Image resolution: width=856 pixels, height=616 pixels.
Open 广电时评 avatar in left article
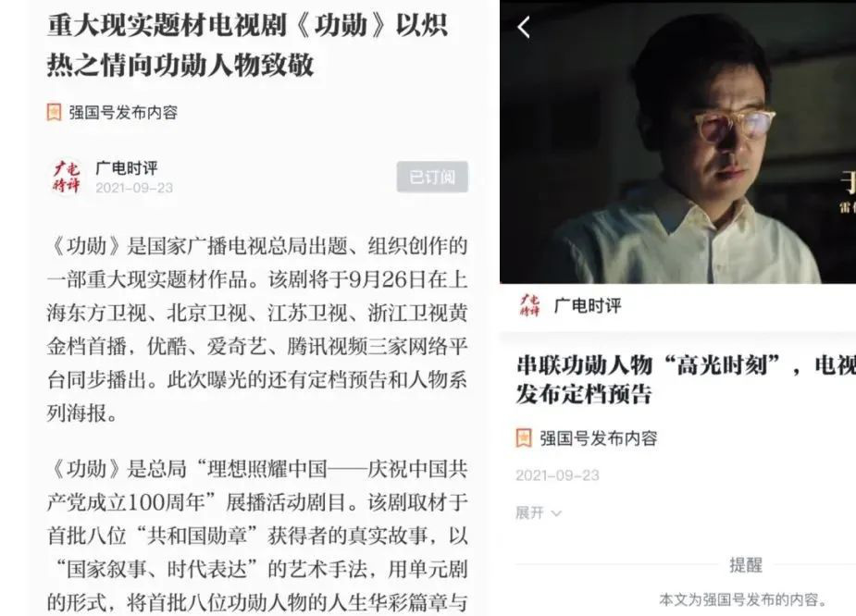(66, 177)
